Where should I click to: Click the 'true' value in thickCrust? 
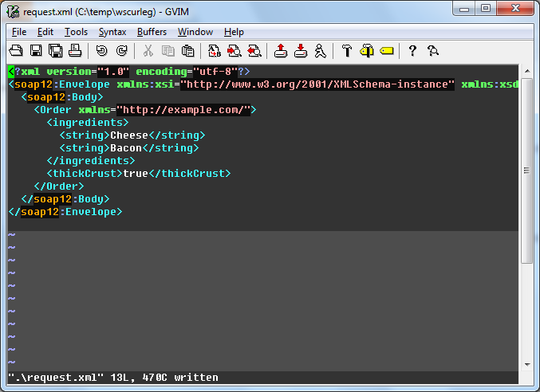136,174
